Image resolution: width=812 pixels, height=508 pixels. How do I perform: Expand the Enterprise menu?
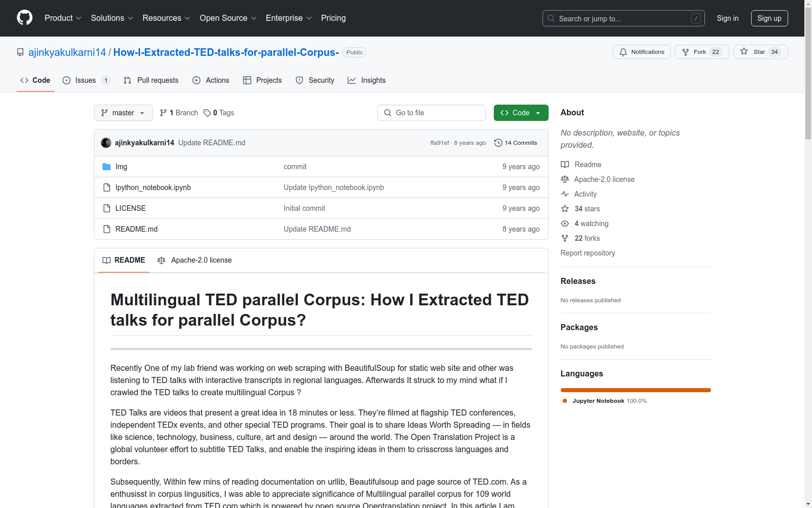tap(289, 18)
